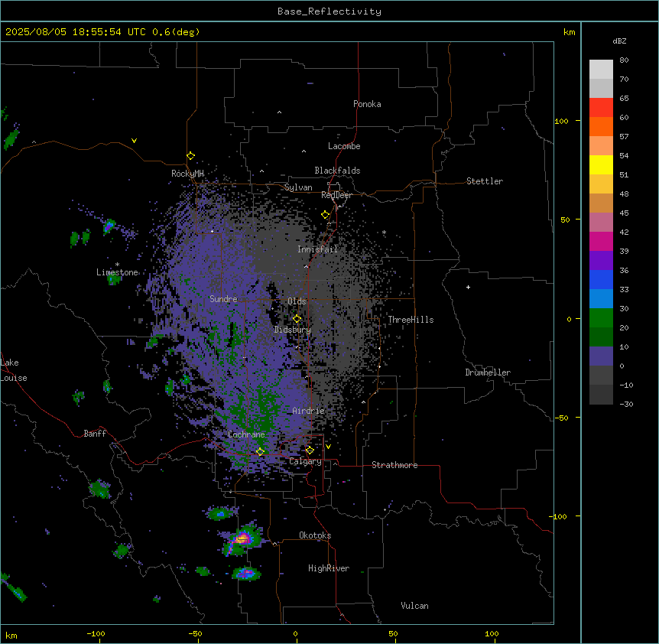Click the yellow diamond marker above RockyMH
The width and height of the screenshot is (659, 644).
tap(190, 156)
